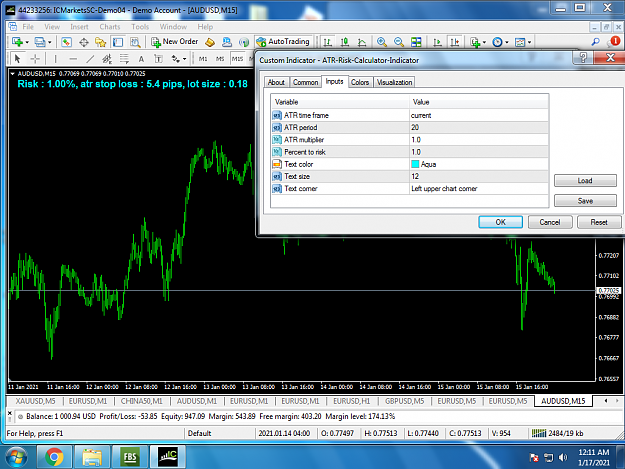Load saved indicator inputs
This screenshot has height=469, width=625.
[x=585, y=181]
